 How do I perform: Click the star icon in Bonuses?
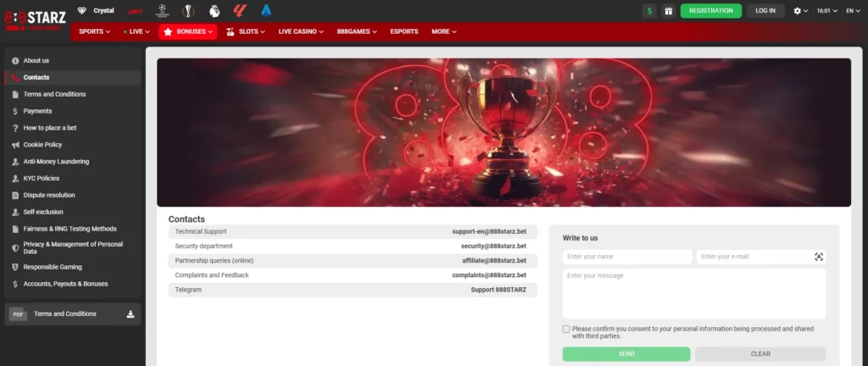168,32
